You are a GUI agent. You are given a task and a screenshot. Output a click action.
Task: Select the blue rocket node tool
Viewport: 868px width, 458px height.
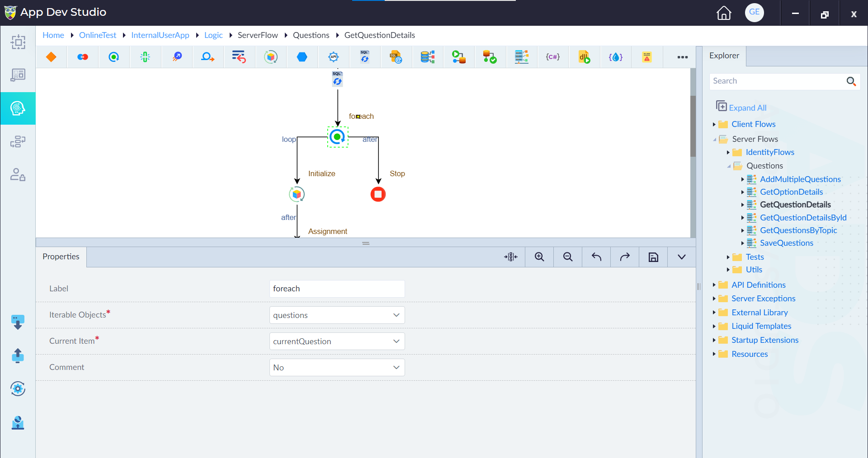pos(177,57)
